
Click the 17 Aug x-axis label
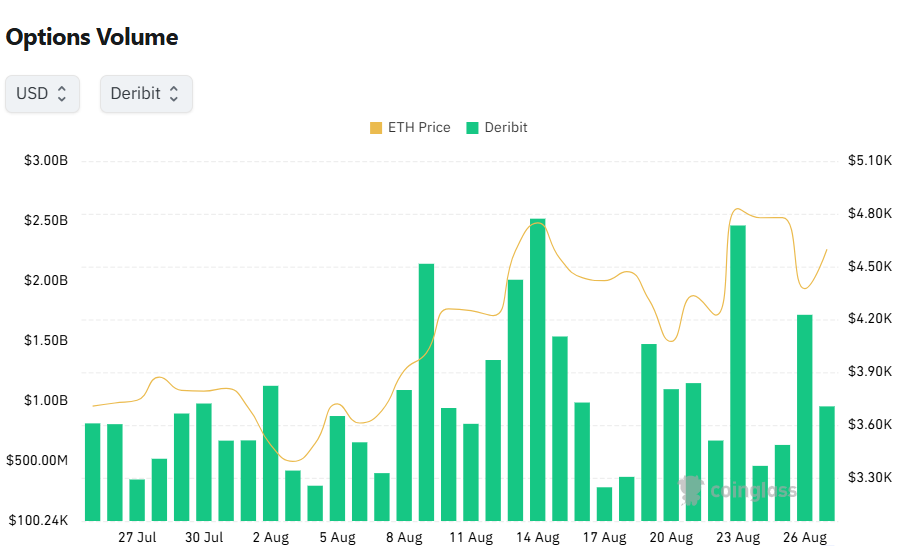(604, 537)
